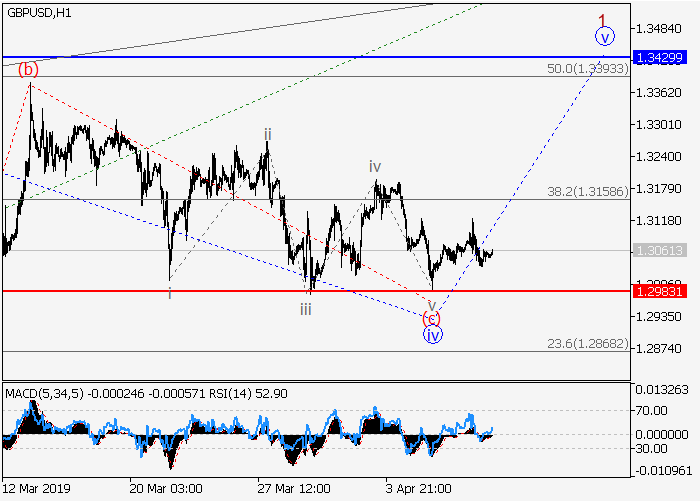
Task: Click the circled blue iv wave marker
Action: [x=432, y=335]
